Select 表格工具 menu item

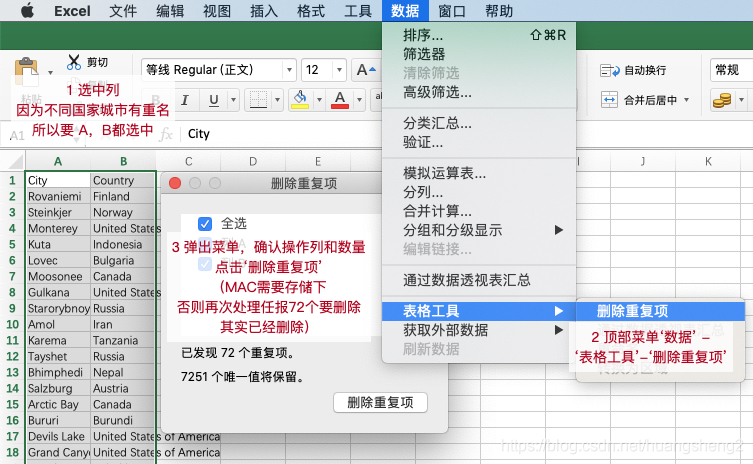[479, 311]
